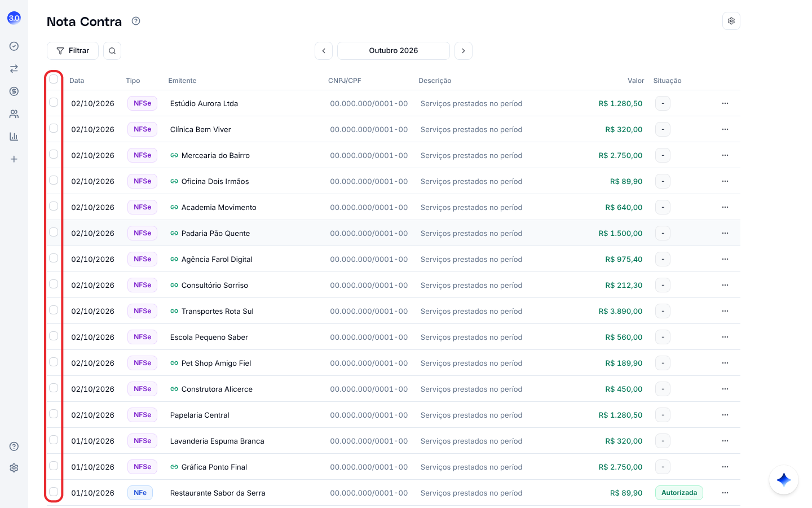Open the check-circle sidebar icon
812x508 pixels.
point(14,46)
